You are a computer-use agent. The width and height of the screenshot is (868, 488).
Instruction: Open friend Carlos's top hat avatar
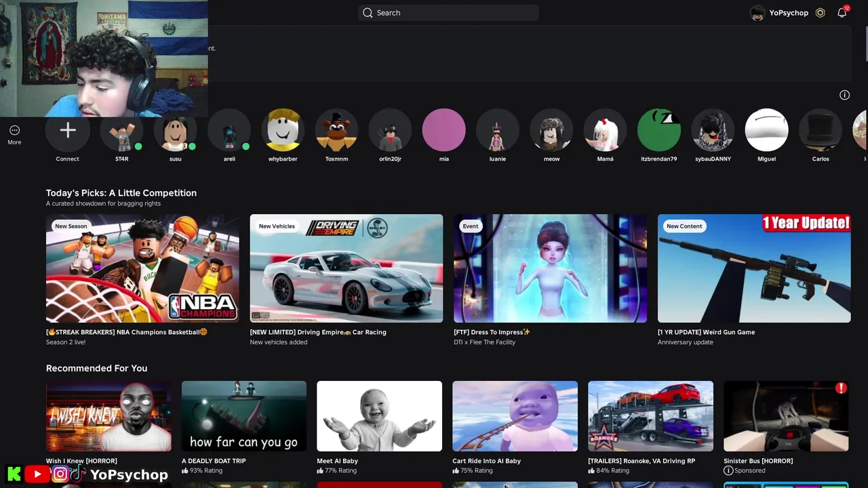[821, 130]
